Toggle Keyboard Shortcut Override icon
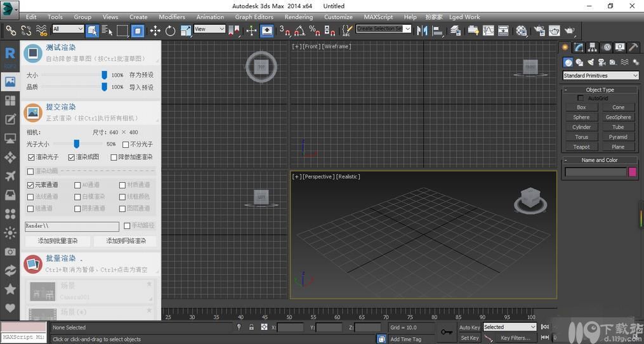Image resolution: width=644 pixels, height=344 pixels. point(267,30)
